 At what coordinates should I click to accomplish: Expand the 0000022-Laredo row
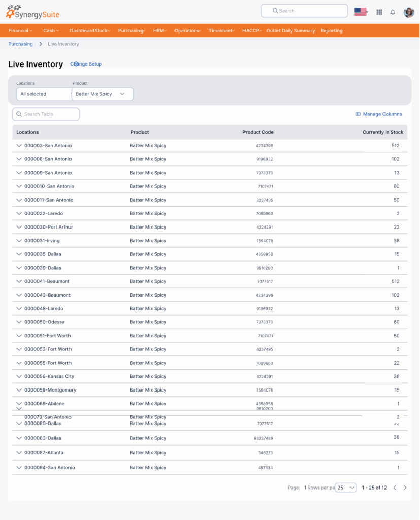19,214
